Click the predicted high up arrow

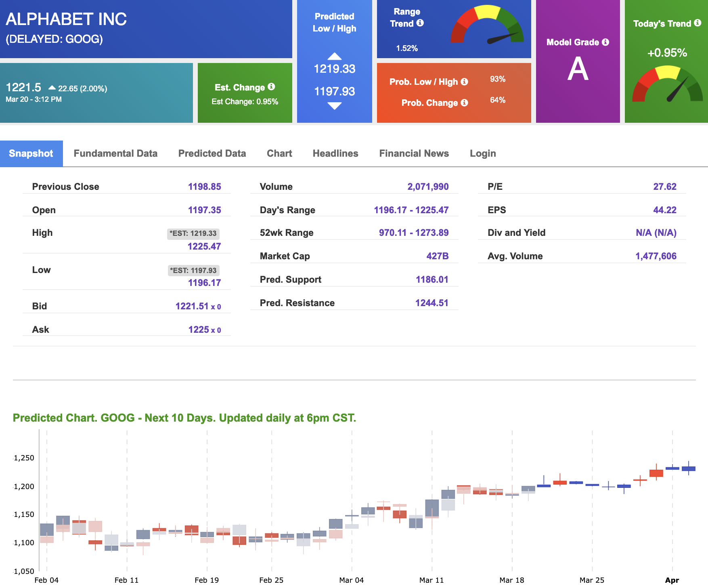(335, 56)
